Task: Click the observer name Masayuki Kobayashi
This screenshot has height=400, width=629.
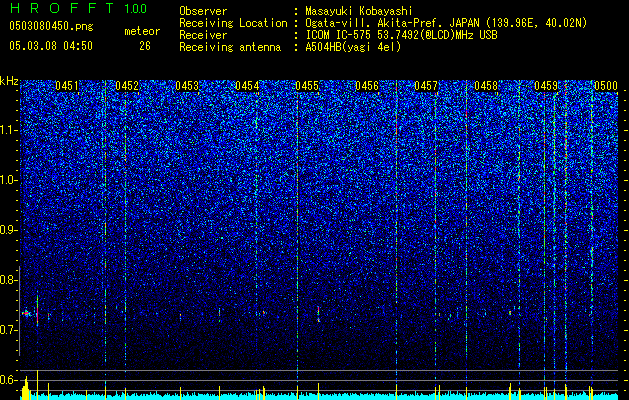Action: coord(359,11)
